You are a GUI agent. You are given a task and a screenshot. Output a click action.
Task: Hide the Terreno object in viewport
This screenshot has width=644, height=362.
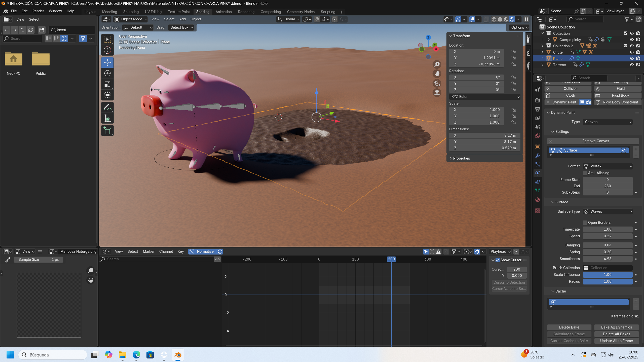click(632, 65)
